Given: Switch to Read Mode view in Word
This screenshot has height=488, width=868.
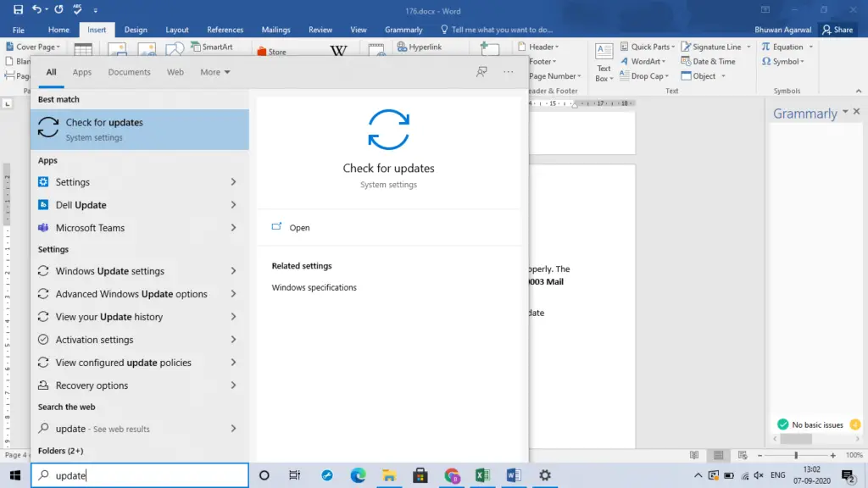Looking at the screenshot, I should coord(694,455).
